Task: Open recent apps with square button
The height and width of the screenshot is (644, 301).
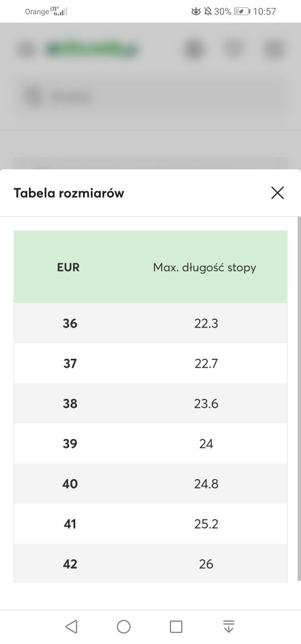Action: pos(176,627)
